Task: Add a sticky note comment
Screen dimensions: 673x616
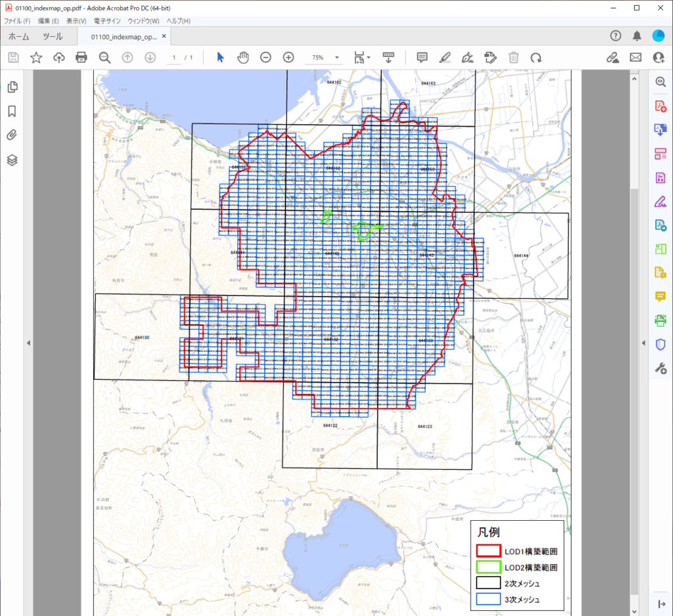Action: pyautogui.click(x=423, y=58)
